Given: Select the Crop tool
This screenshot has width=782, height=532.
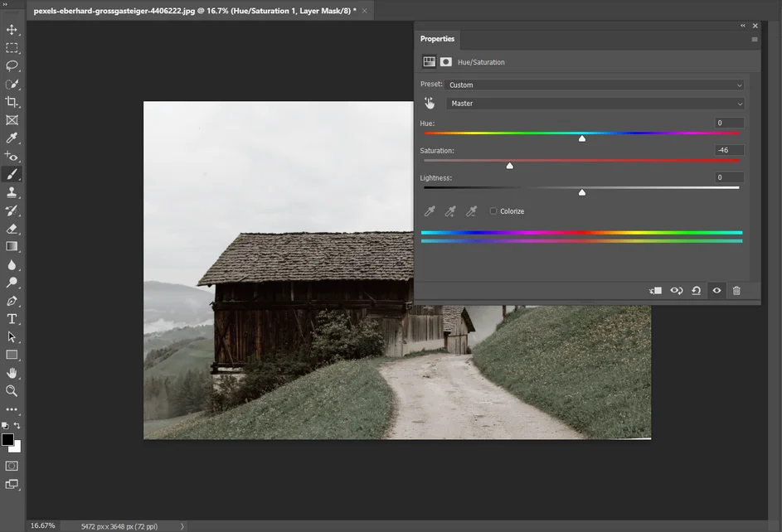Looking at the screenshot, I should pyautogui.click(x=12, y=102).
